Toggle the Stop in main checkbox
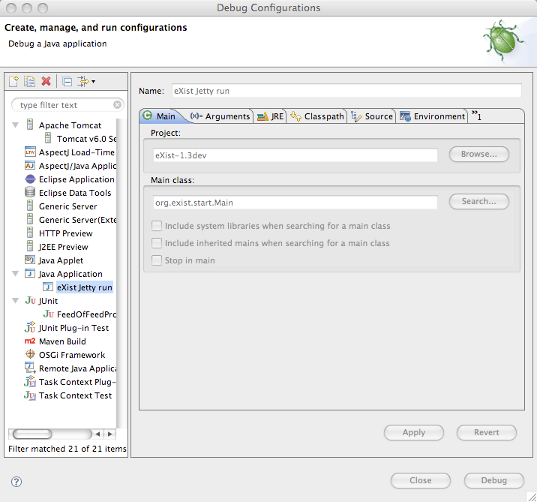Image resolution: width=537 pixels, height=502 pixels. [157, 260]
